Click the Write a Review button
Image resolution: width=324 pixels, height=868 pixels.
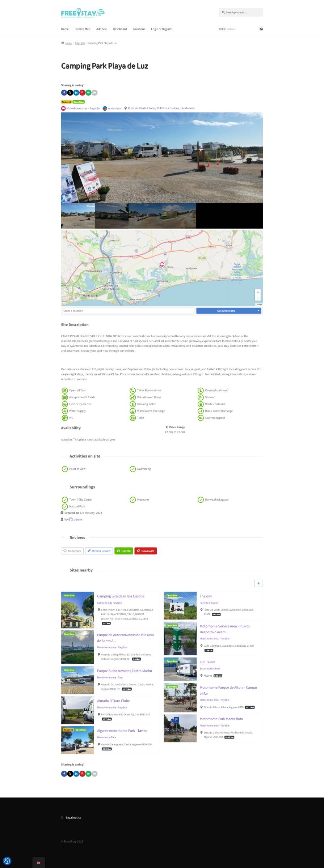click(x=99, y=551)
